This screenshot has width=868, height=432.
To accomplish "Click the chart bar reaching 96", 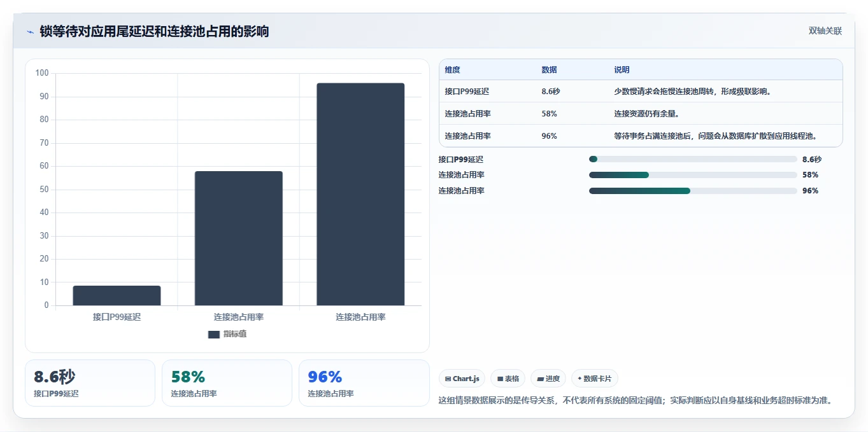I will (360, 194).
